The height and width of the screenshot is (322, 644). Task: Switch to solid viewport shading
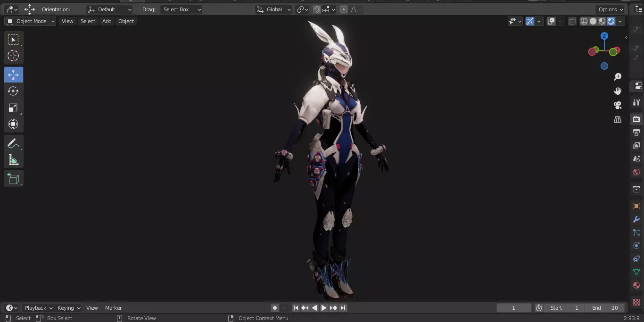(593, 21)
